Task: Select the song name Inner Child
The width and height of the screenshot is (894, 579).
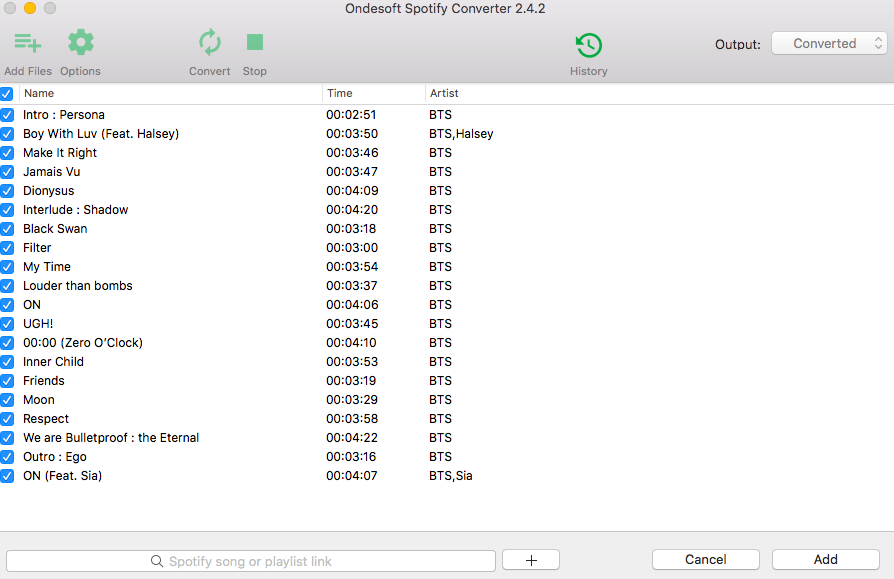Action: (x=53, y=362)
